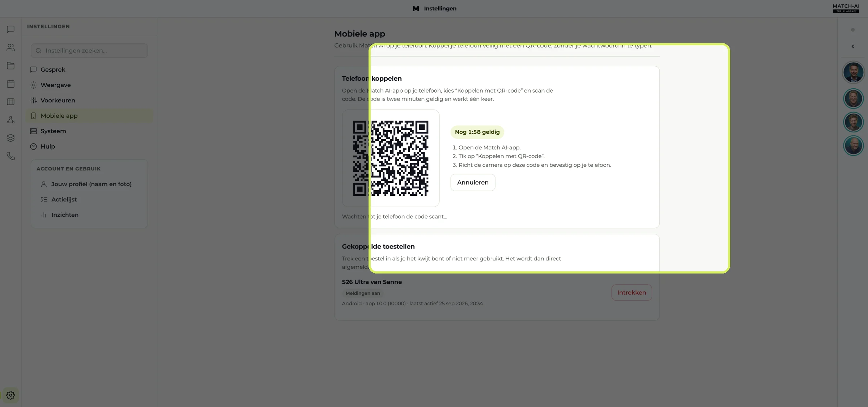Open the Weergave settings section
The height and width of the screenshot is (407, 868).
click(89, 85)
